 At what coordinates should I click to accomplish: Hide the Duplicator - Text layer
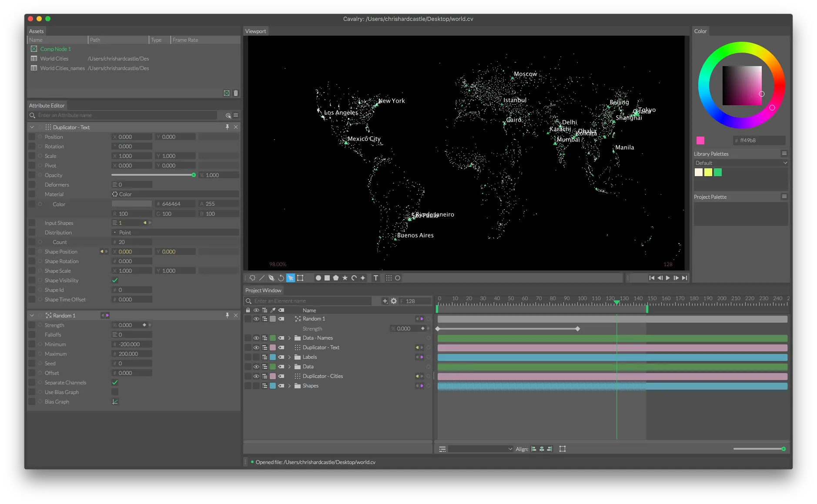[x=256, y=347]
